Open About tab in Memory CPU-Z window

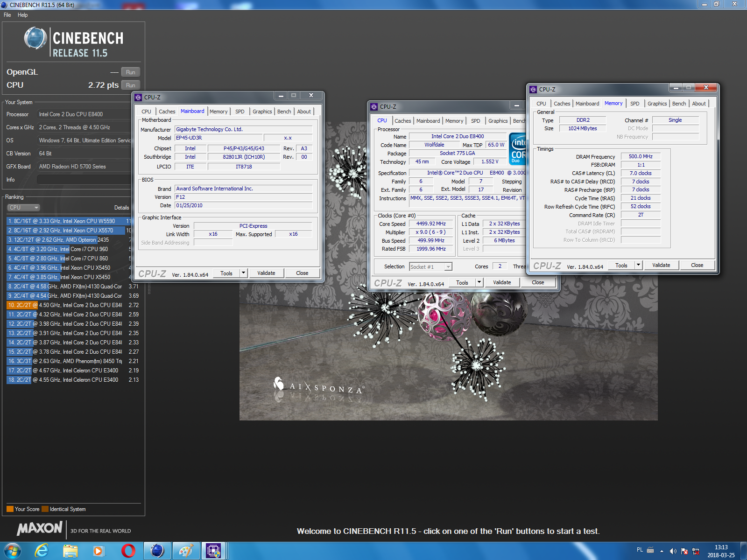[699, 104]
